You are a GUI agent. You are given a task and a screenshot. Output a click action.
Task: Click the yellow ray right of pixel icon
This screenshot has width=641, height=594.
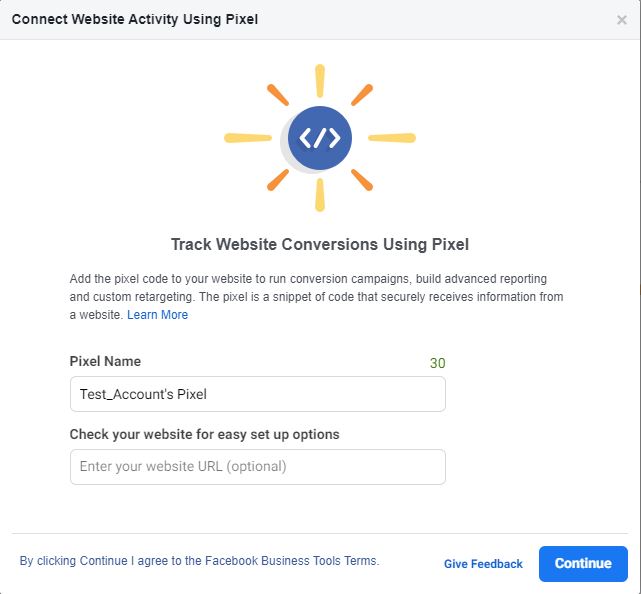point(392,138)
